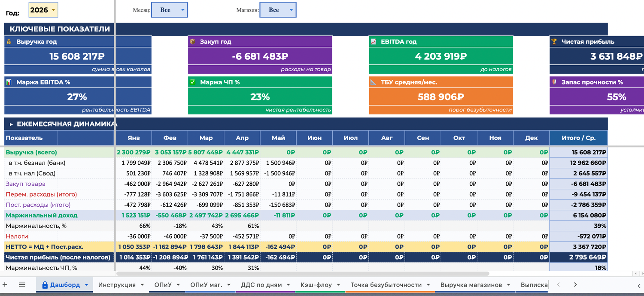Open the Месяц filter dropdown
This screenshot has width=644, height=296.
(170, 10)
